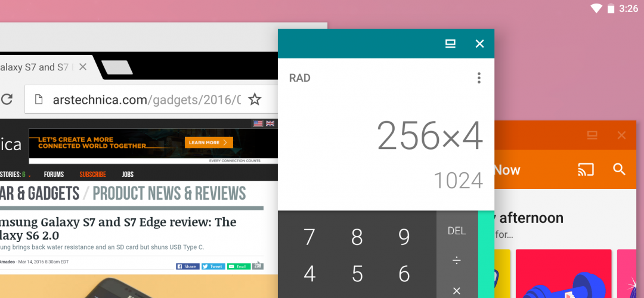Screen dimensions: 644x298
Task: Select UK flag edition on Ars Technica
Action: [x=270, y=123]
